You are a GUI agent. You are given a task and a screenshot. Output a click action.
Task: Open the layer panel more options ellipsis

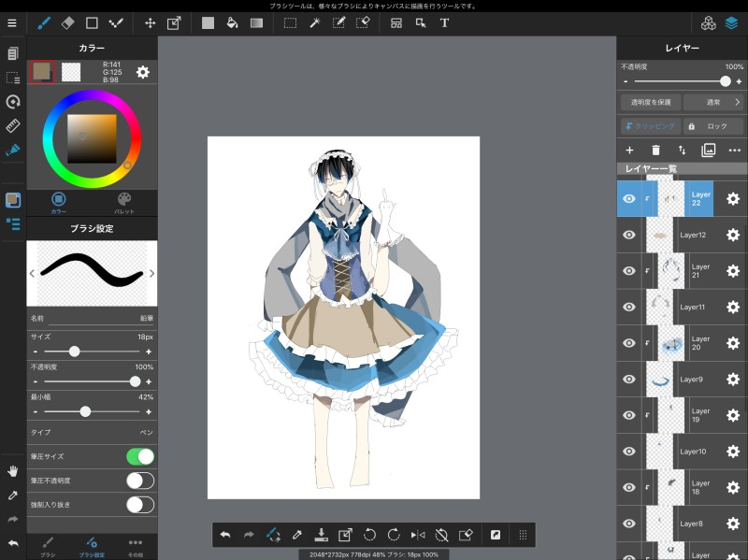coord(735,151)
